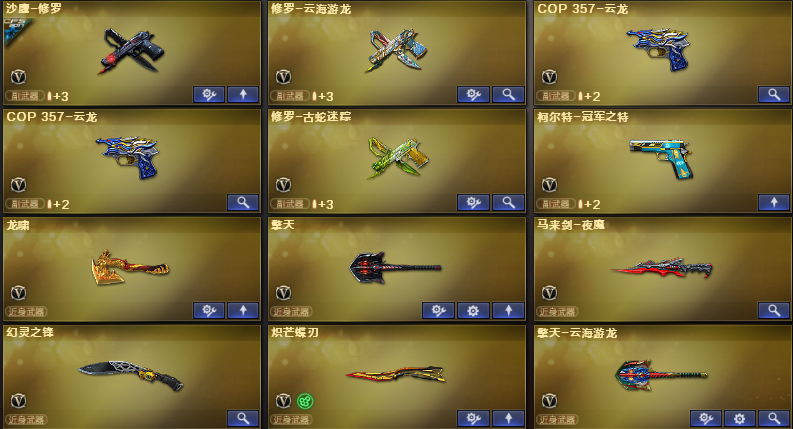This screenshot has width=793, height=429.
Task: Click the modify wrench icon on 修罗-古蛇迷踪
Action: [x=473, y=203]
